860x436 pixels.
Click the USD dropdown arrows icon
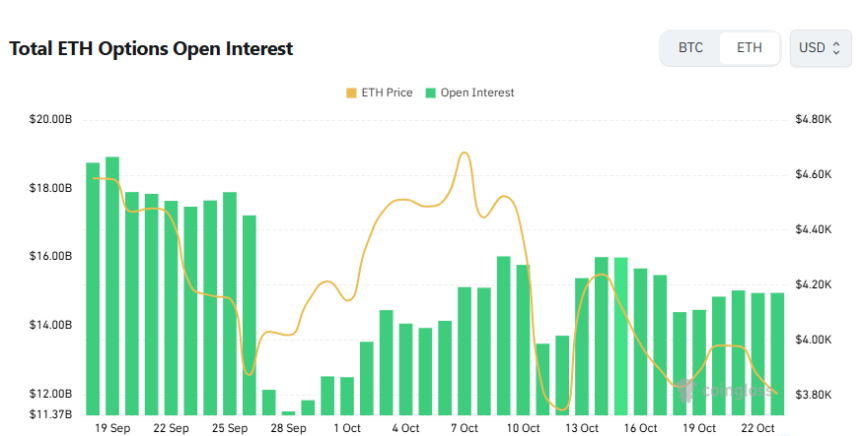(x=836, y=48)
